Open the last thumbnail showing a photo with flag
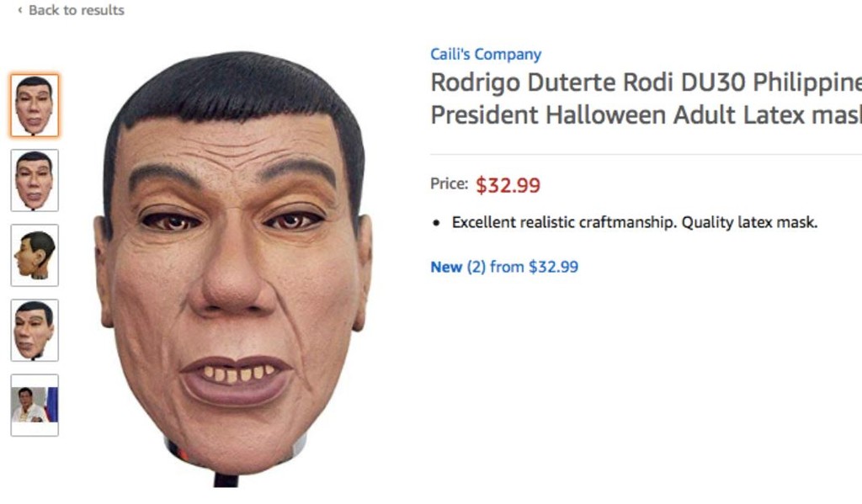Viewport: 862px width, 504px height. pos(35,405)
